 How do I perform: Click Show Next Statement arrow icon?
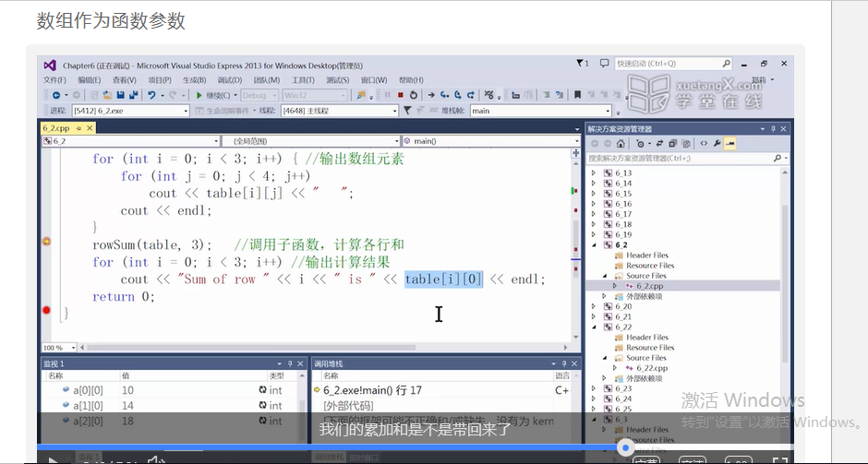point(431,95)
